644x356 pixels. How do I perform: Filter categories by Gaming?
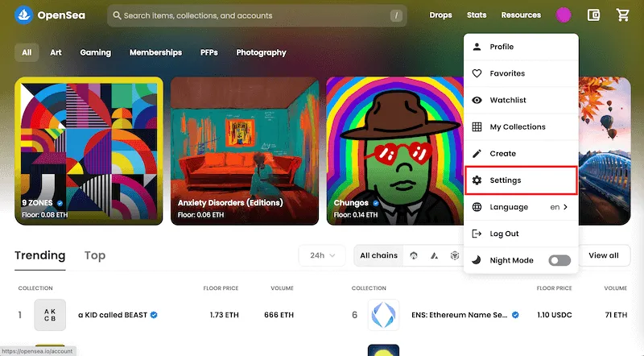pyautogui.click(x=95, y=52)
